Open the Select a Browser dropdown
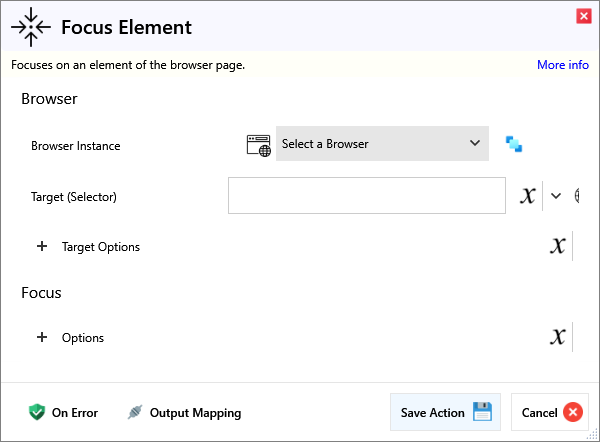Image resolution: width=600 pixels, height=442 pixels. [382, 144]
